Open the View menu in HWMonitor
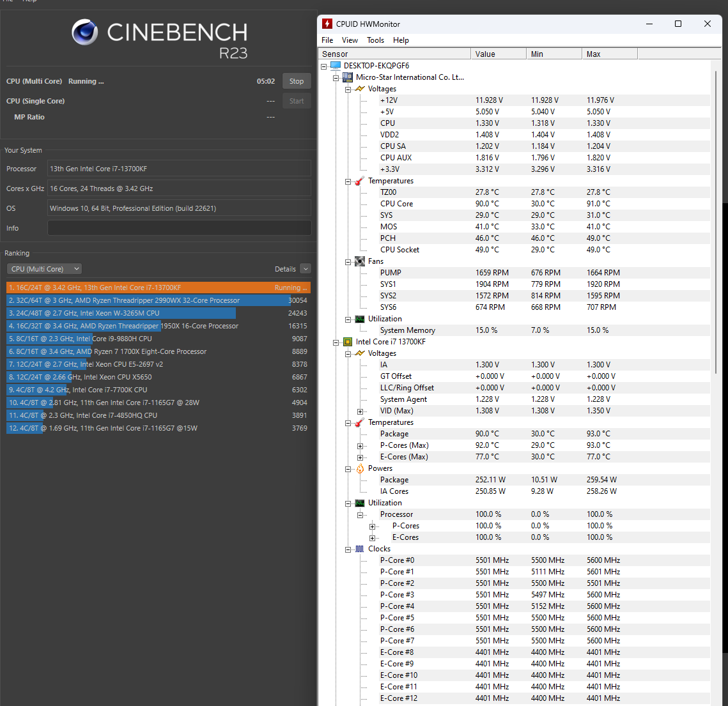The height and width of the screenshot is (706, 728). coord(350,40)
